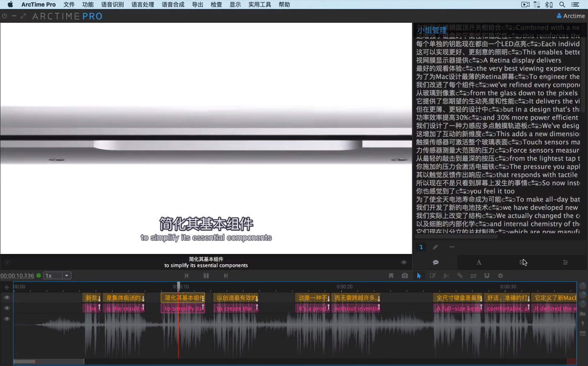The width and height of the screenshot is (588, 366).
Task: Select the yellow subtitle block 简化其基本组件
Action: (x=183, y=298)
